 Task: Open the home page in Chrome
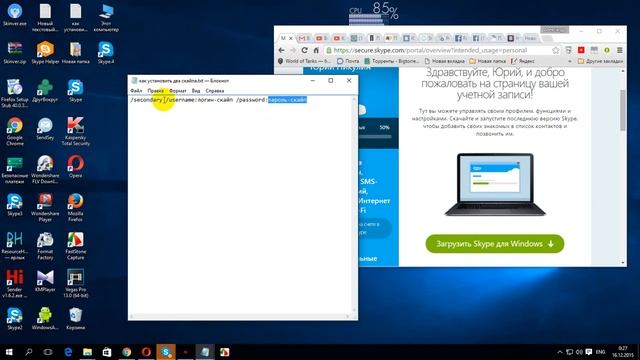point(316,50)
